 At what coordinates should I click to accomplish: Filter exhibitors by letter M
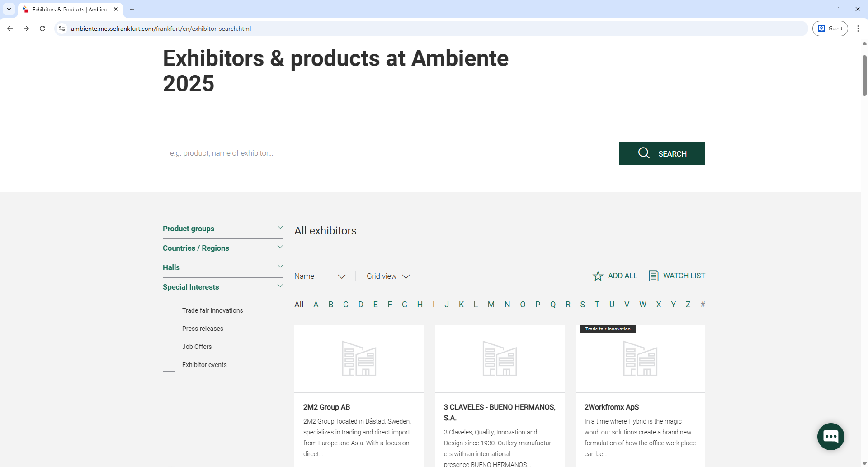(491, 305)
